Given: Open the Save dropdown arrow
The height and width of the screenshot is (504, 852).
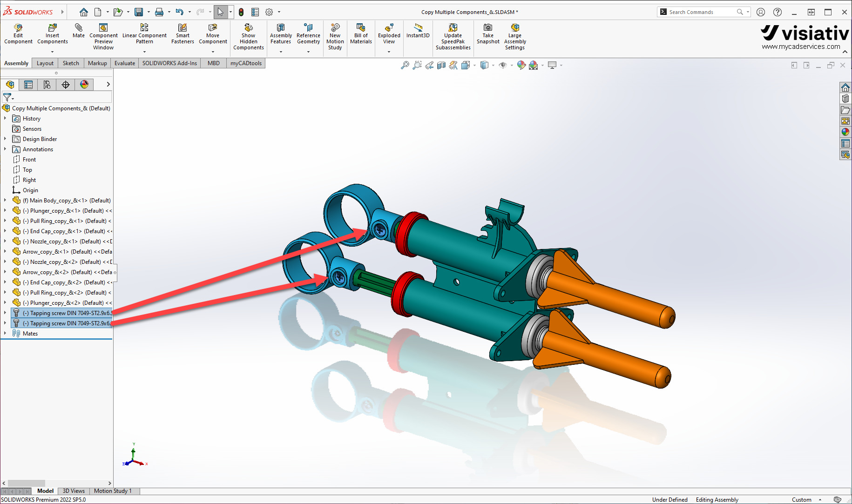Looking at the screenshot, I should 149,12.
